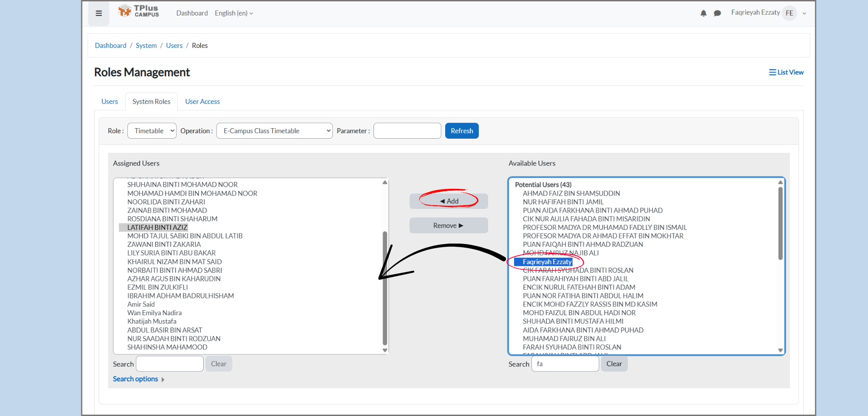Open the English (en) language menu
Image resolution: width=868 pixels, height=416 pixels.
click(234, 13)
